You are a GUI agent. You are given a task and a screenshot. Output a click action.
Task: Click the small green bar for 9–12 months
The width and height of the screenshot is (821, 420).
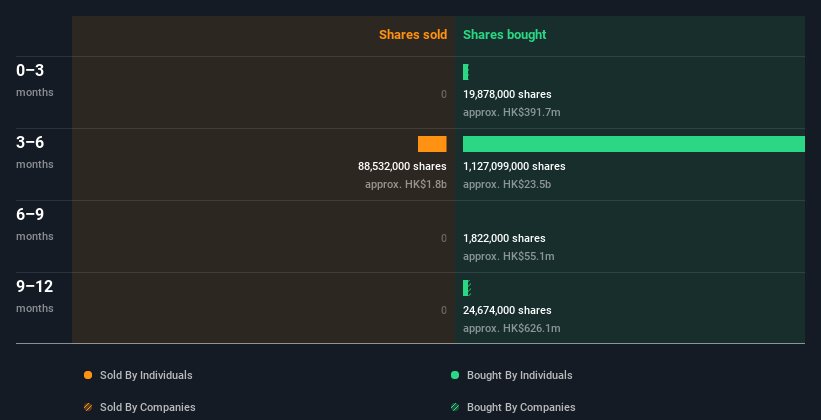click(x=467, y=288)
